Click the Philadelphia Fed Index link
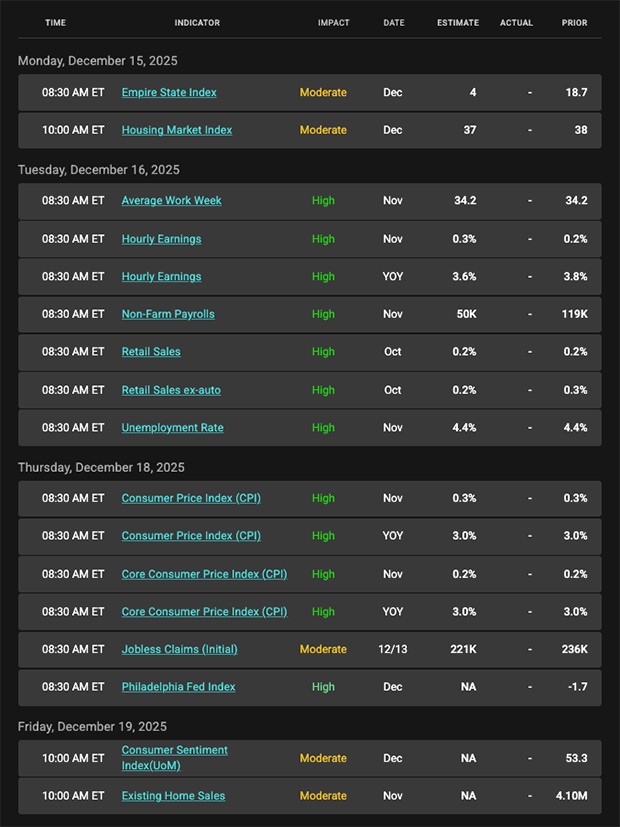 pos(178,687)
